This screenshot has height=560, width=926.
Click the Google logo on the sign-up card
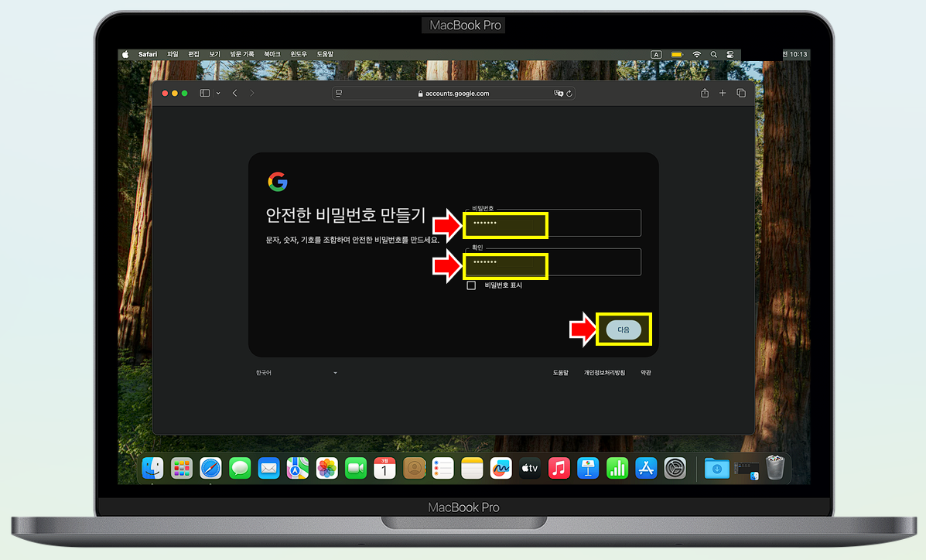278,182
